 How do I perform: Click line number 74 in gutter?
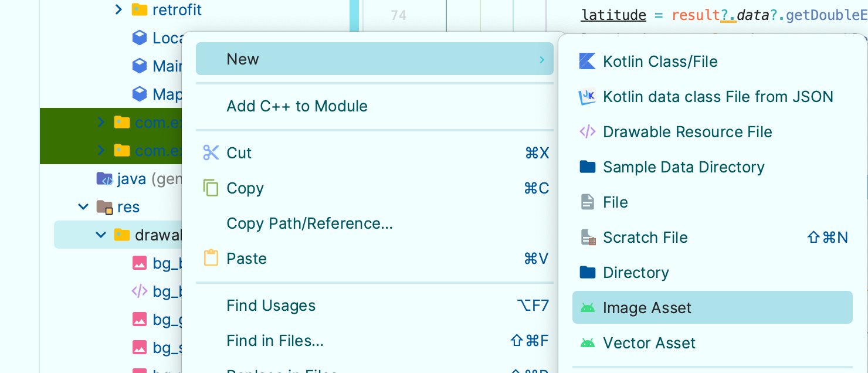(399, 15)
